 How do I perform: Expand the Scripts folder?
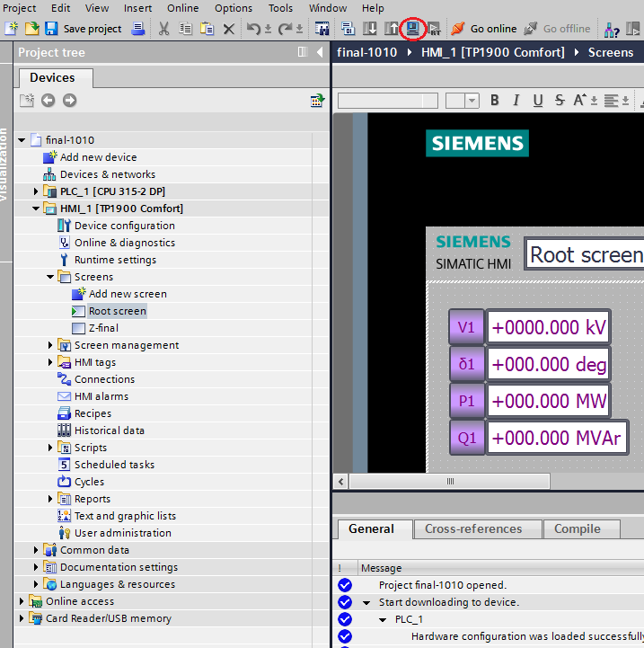coord(50,448)
